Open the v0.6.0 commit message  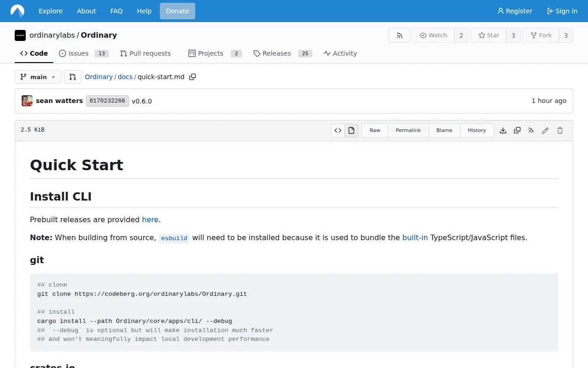[141, 101]
